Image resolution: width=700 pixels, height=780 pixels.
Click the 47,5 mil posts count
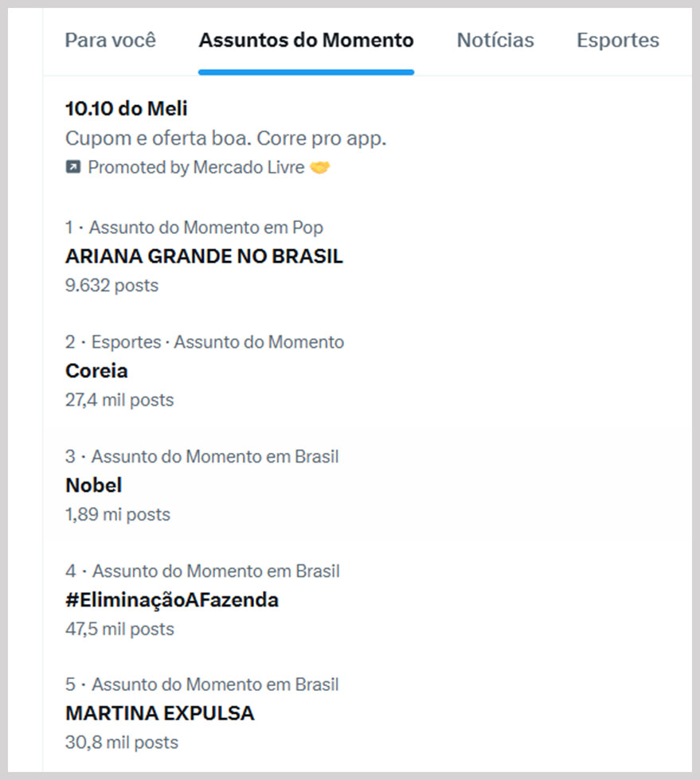pyautogui.click(x=119, y=630)
